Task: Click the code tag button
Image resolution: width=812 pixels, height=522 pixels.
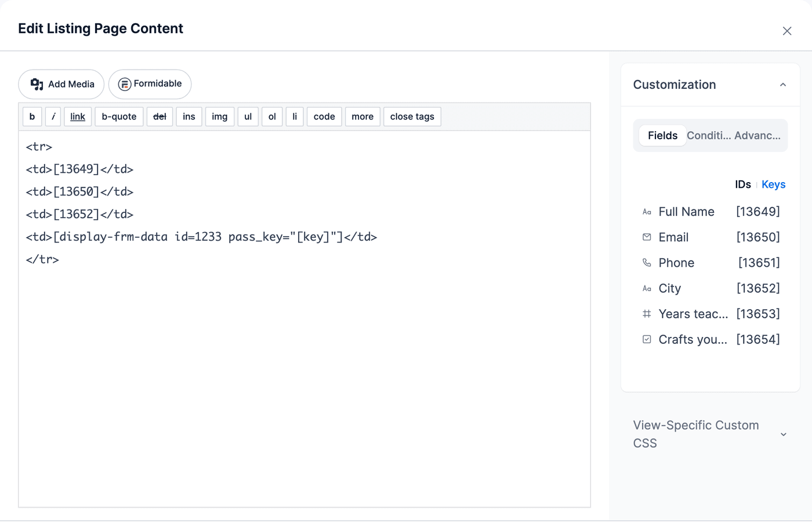Action: (x=324, y=117)
